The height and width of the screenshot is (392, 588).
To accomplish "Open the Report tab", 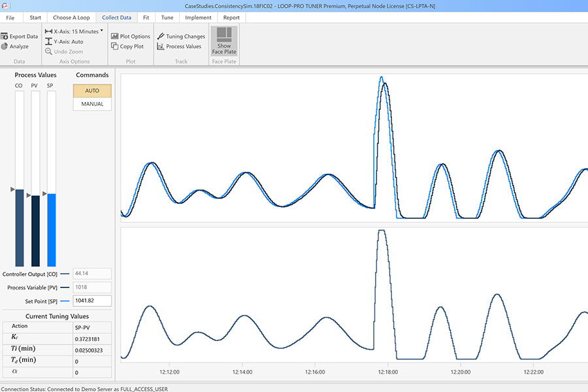I will [231, 18].
